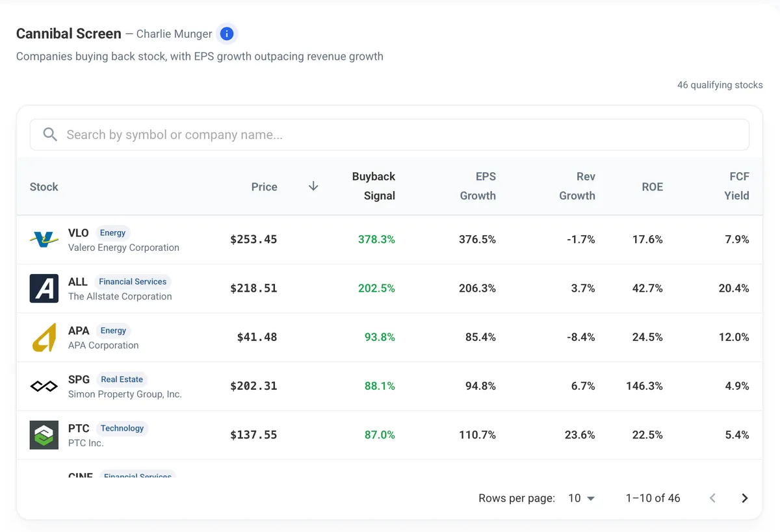Viewport: 780px width, 532px height.
Task: Click the PTC Inc. green logo
Action: tap(44, 435)
